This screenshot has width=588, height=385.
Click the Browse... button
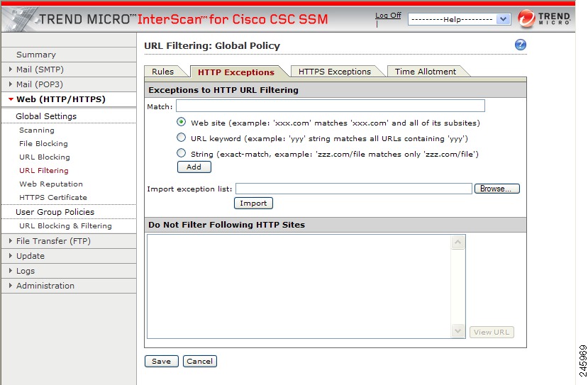(497, 189)
